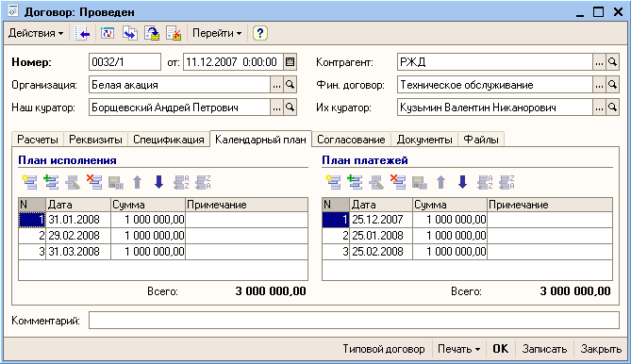The image size is (631, 364).
Task: Click the Записать button
Action: (544, 349)
